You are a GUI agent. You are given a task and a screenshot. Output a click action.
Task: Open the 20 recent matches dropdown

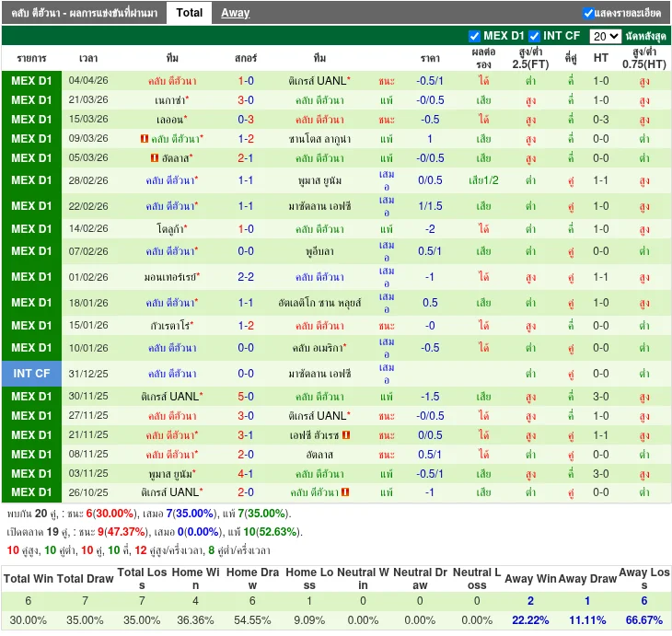point(605,37)
